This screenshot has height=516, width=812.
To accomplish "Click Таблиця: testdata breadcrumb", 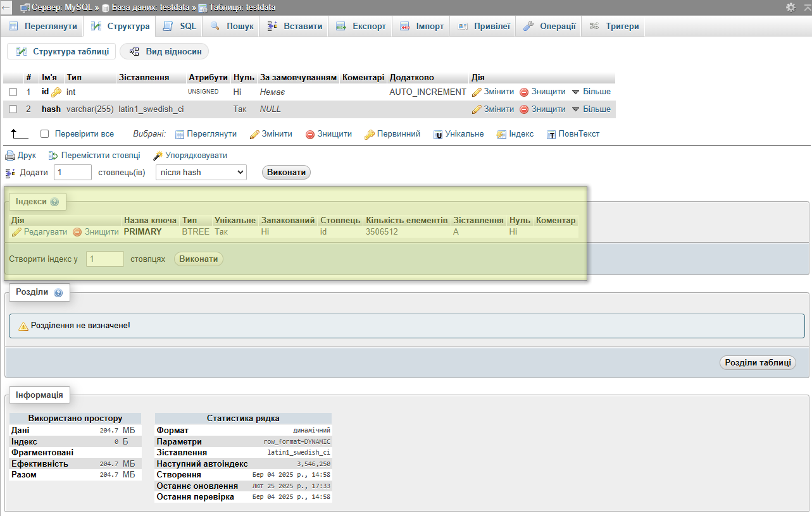I will [x=237, y=8].
